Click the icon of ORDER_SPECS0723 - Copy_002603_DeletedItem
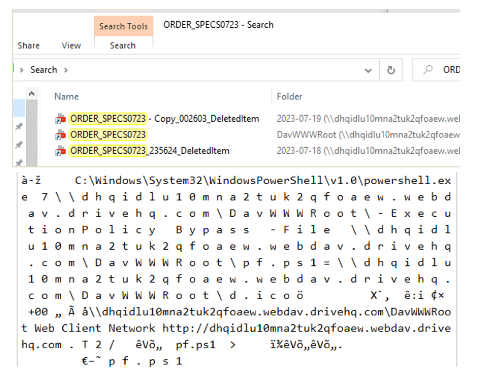 point(60,119)
